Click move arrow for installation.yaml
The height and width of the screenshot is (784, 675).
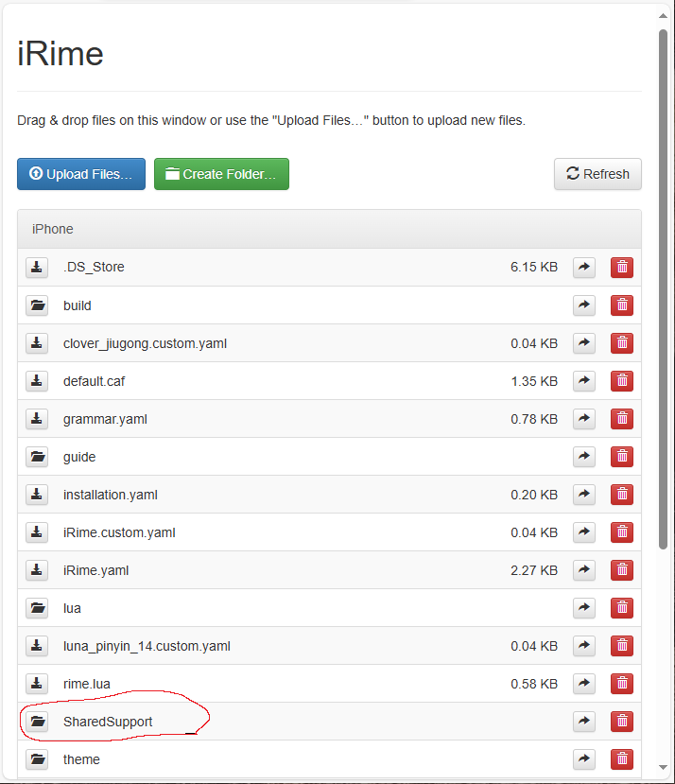[584, 495]
